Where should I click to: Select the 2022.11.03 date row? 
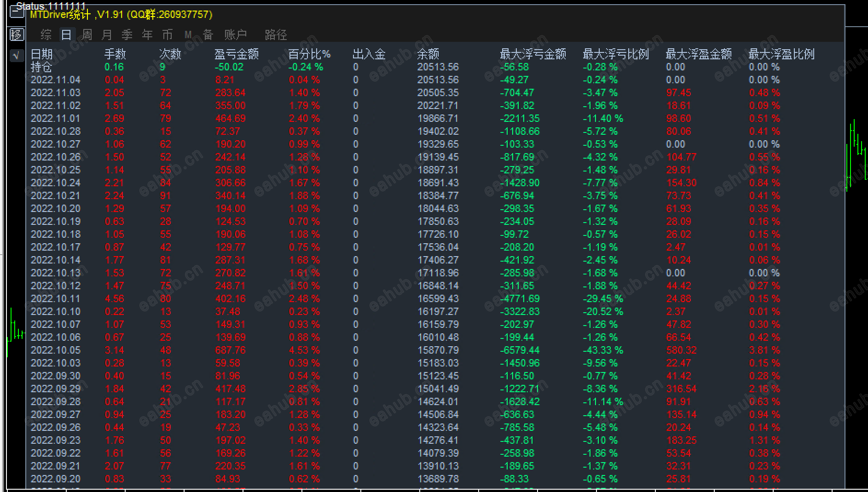pyautogui.click(x=56, y=93)
